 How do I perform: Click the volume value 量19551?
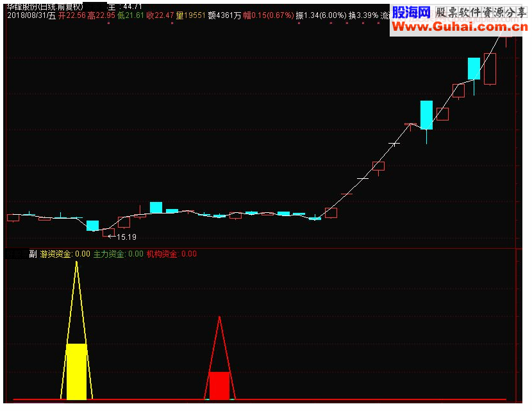tap(190, 15)
